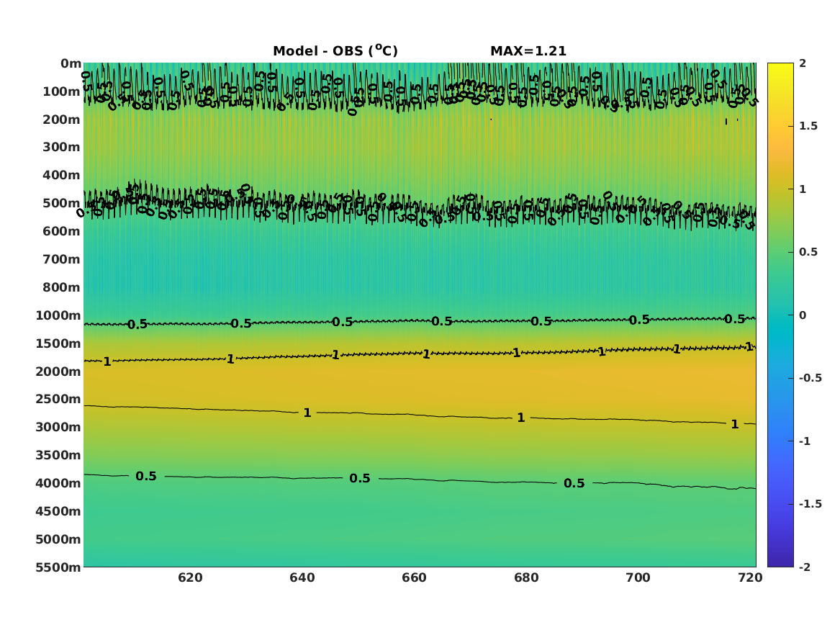Click middle "1" label on the smooth 2500m–3000m contour
Viewport: 840px width, 630px height.
click(x=520, y=418)
